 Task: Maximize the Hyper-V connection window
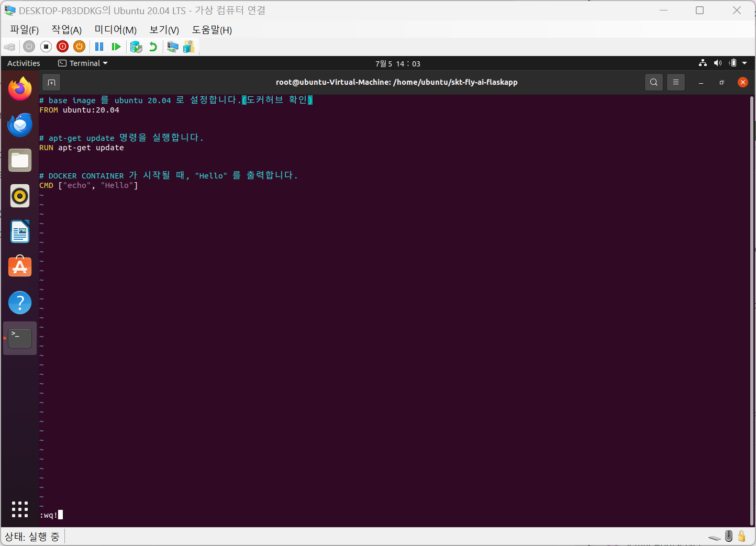[x=699, y=10]
